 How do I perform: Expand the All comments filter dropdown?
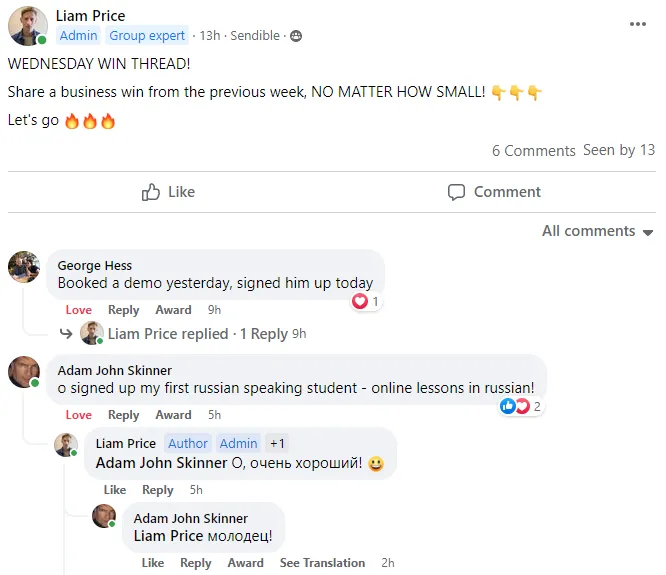(597, 231)
